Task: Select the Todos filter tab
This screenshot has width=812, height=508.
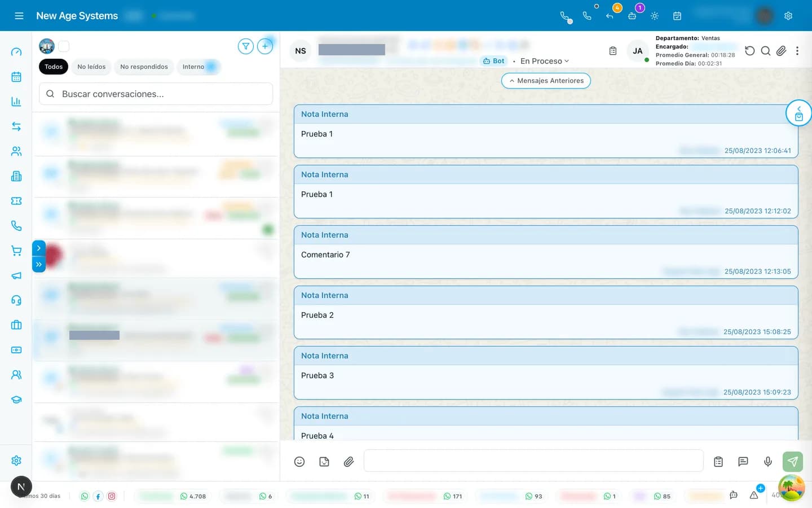Action: tap(54, 67)
